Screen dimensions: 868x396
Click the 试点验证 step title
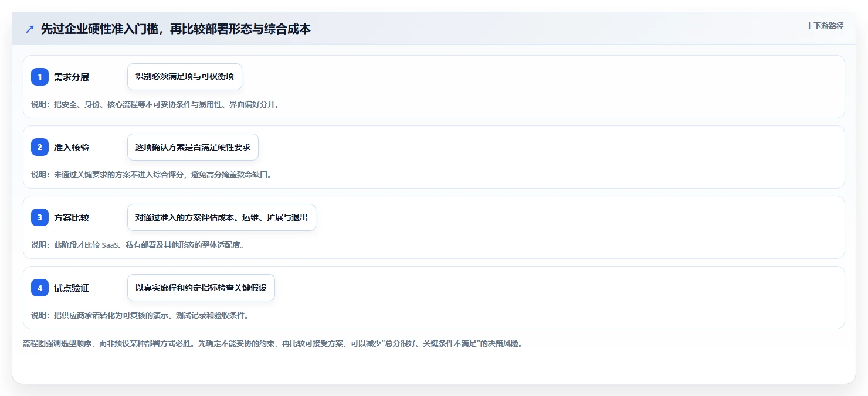coord(72,288)
